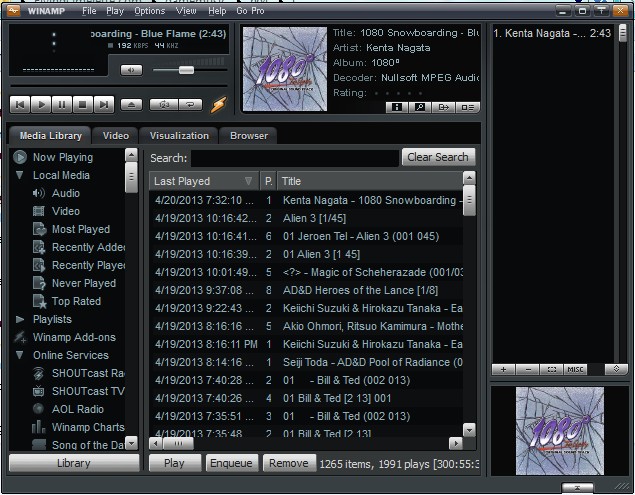This screenshot has width=635, height=495.
Task: Skip to the next track
Action: click(104, 105)
